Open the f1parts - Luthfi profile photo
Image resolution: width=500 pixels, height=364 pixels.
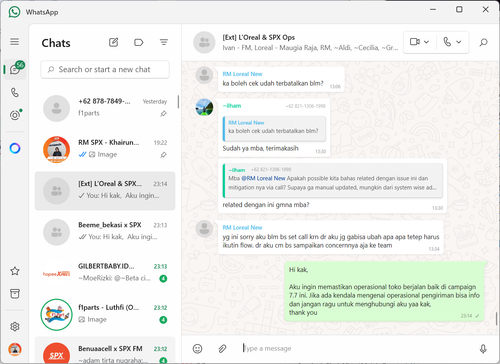coord(56,315)
